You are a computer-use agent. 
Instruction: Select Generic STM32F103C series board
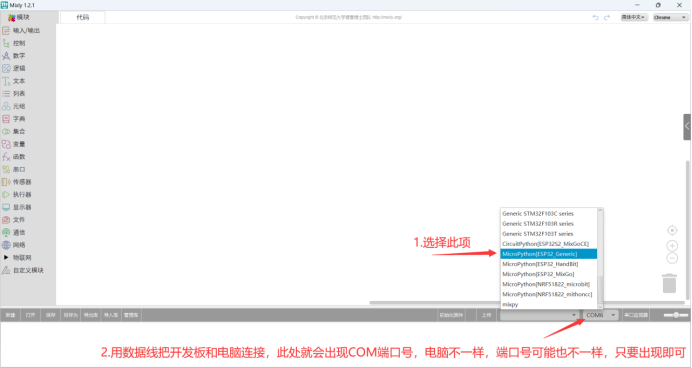(549, 214)
